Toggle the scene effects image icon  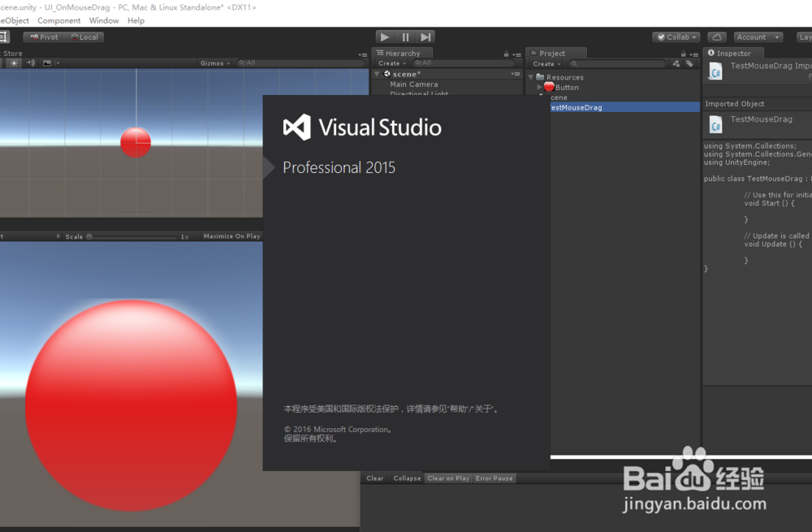coord(47,63)
